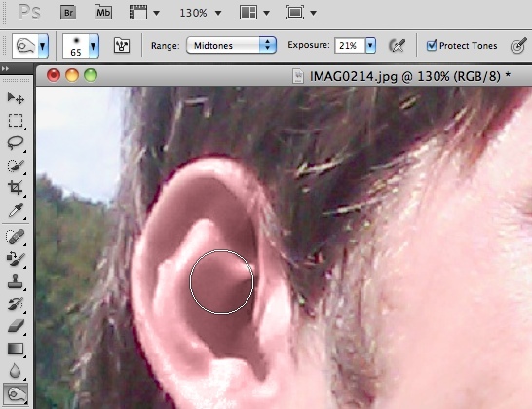Select the Crop tool
The width and height of the screenshot is (532, 409).
pos(16,188)
